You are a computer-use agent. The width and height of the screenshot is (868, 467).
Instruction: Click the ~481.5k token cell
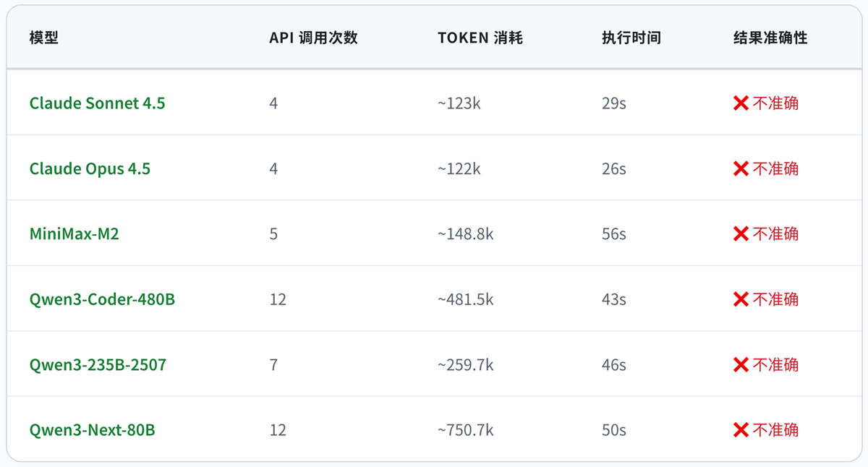tap(465, 299)
